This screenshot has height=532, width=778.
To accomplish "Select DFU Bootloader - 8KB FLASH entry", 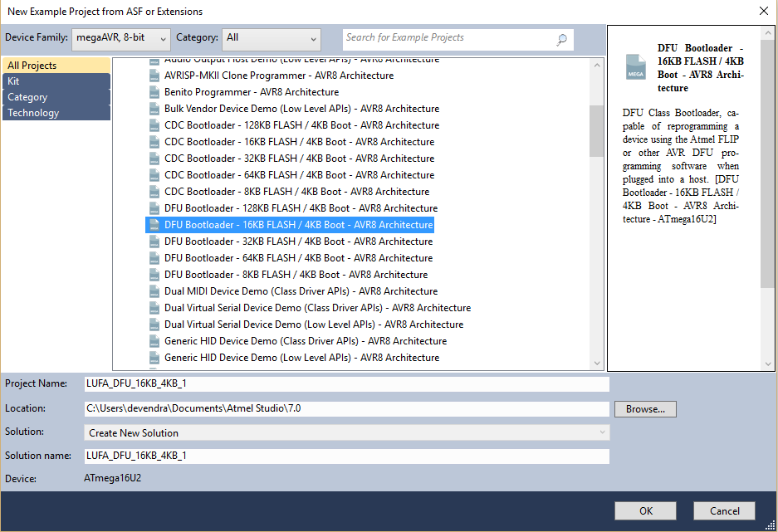I will pos(296,276).
